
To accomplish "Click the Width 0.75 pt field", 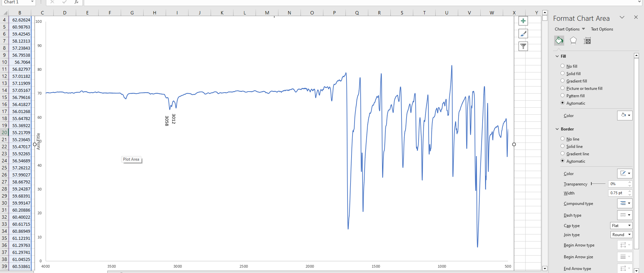I will click(x=617, y=193).
